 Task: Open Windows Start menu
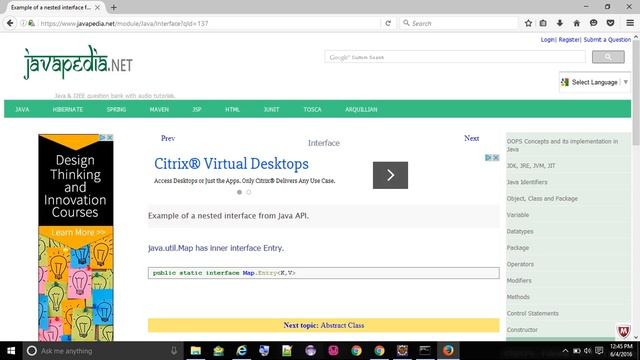coord(11,351)
